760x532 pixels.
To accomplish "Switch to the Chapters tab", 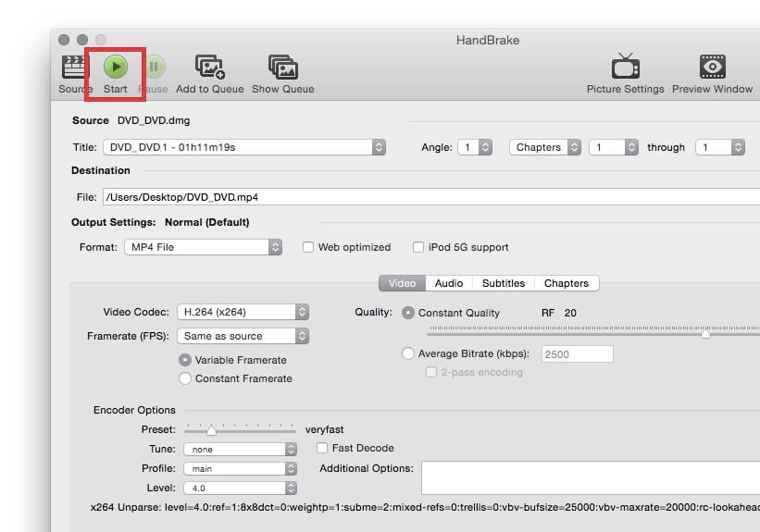I will click(567, 283).
